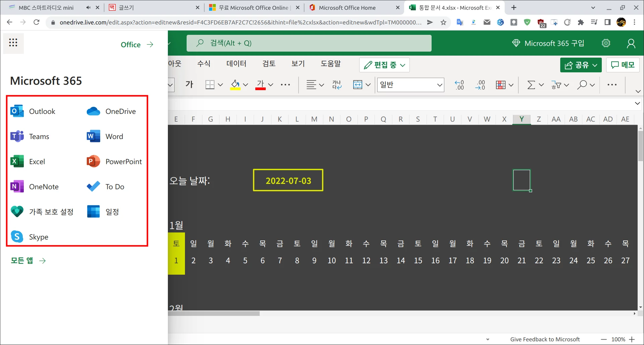
Task: Click the Excel settings gear icon
Action: 606,43
